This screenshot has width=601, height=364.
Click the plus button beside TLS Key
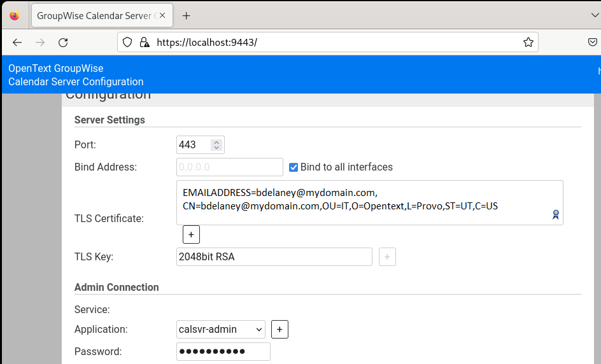[x=387, y=256]
